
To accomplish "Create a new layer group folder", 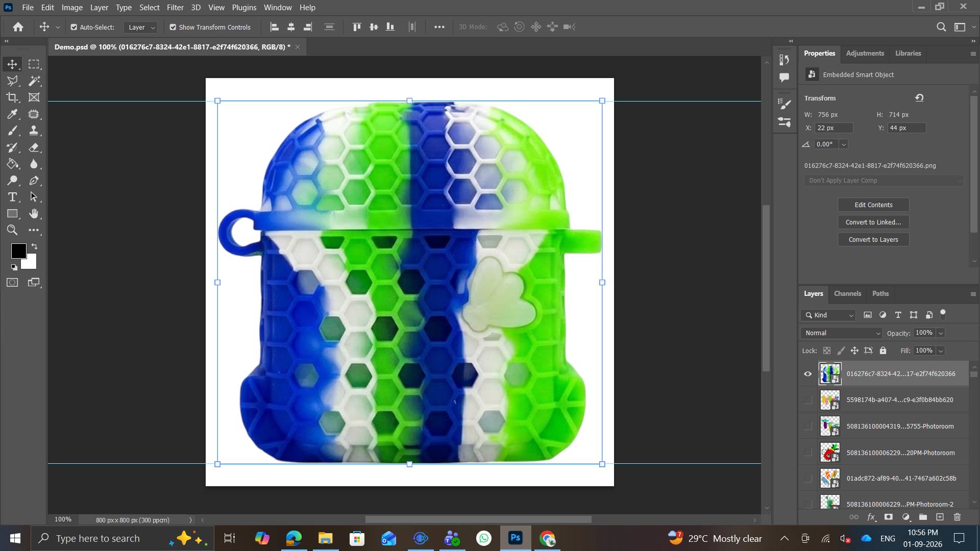I will [x=923, y=517].
